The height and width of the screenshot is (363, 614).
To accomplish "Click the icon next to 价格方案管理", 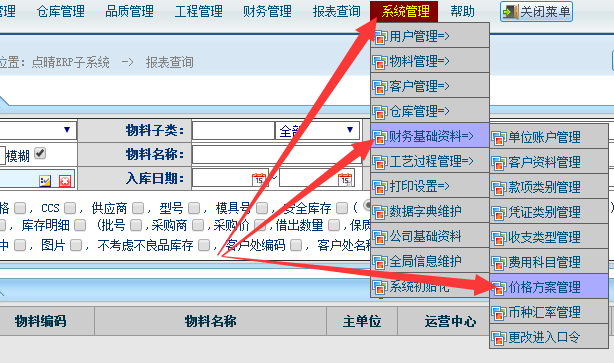I will (499, 288).
